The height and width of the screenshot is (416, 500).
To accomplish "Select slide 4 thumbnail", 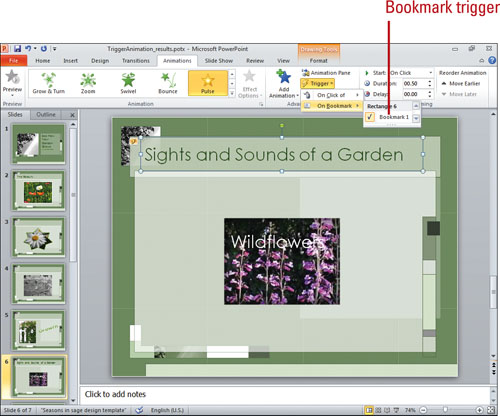I will point(39,284).
